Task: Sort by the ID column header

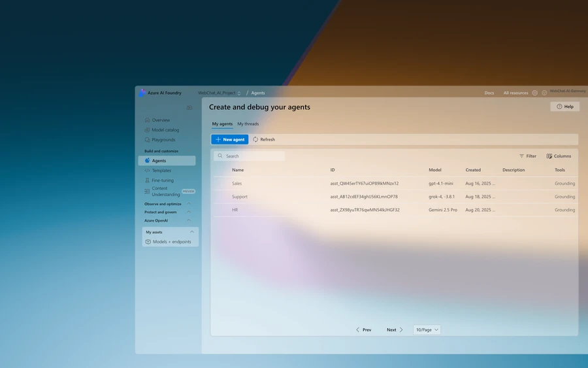Action: coord(333,170)
